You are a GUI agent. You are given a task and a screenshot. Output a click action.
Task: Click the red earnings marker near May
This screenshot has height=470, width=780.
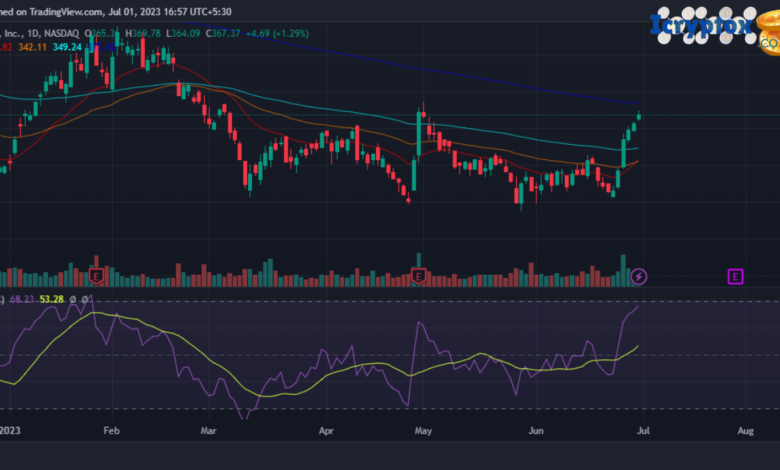click(x=418, y=275)
